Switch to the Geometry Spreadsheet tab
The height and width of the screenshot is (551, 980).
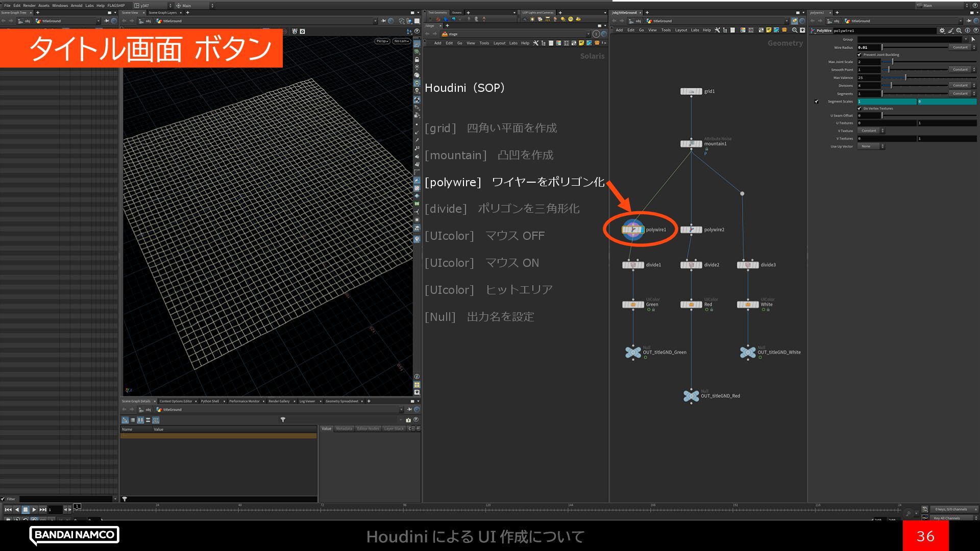tap(341, 401)
